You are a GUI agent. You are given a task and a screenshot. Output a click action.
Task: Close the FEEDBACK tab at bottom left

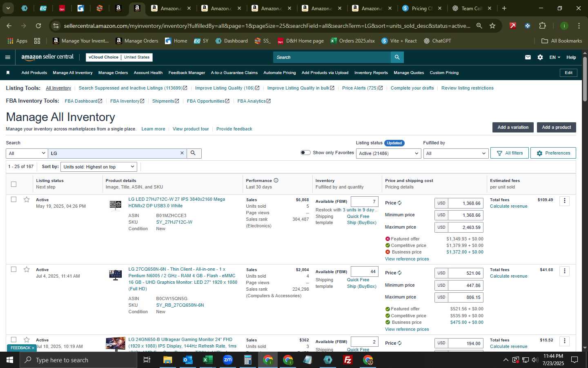[x=33, y=348]
